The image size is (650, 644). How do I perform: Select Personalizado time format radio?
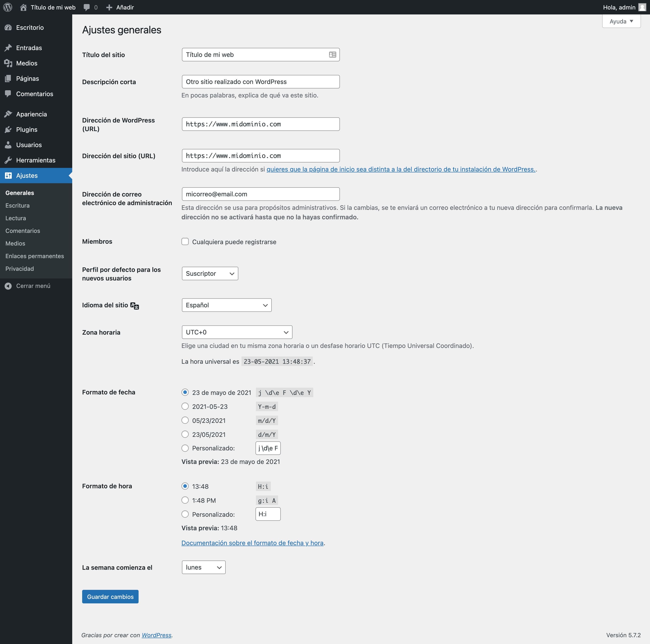(185, 514)
